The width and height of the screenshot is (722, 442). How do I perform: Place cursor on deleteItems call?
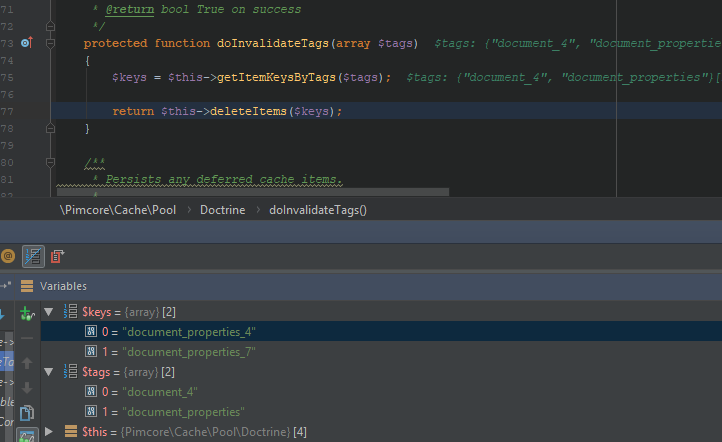(248, 111)
